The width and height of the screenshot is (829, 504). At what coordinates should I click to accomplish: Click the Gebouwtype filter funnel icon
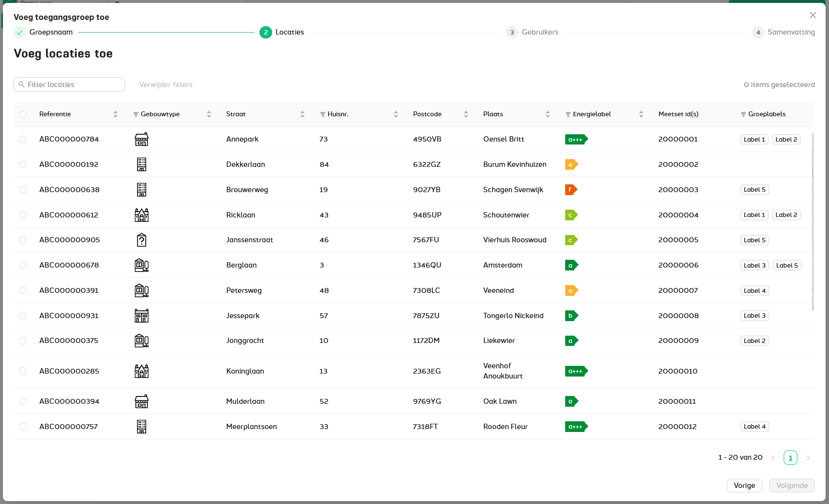coord(136,114)
